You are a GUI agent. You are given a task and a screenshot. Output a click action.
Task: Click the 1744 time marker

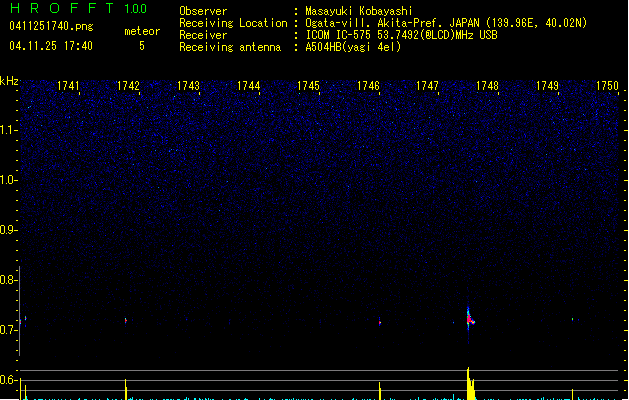pos(248,86)
